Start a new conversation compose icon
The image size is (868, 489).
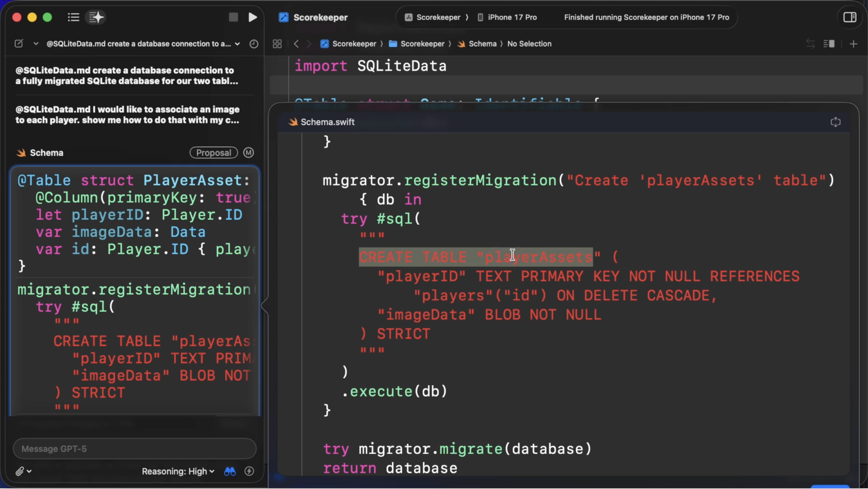coord(19,44)
